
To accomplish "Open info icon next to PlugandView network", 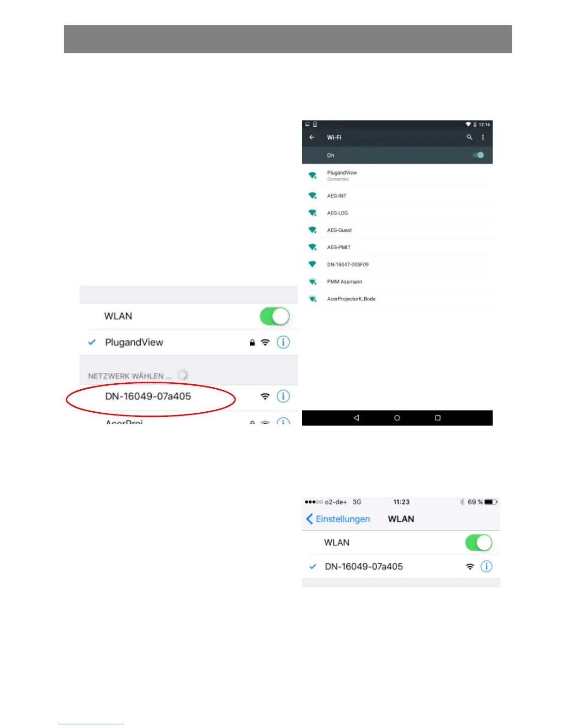I will (x=283, y=342).
